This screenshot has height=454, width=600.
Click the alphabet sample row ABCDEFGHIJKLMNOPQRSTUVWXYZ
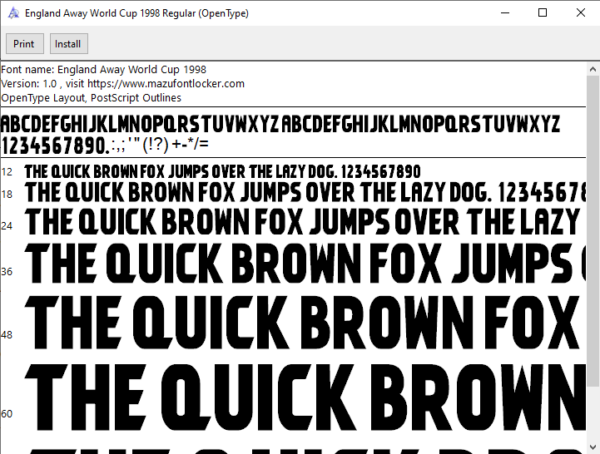point(280,124)
